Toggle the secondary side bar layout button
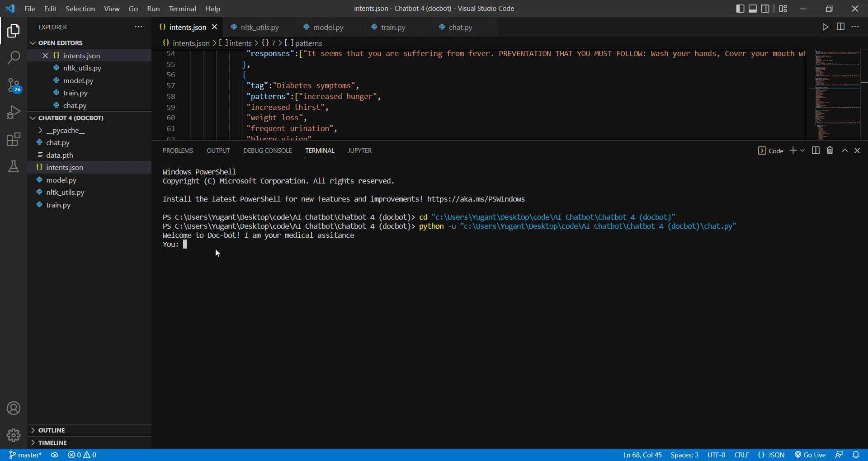This screenshot has width=868, height=461. coord(765,9)
